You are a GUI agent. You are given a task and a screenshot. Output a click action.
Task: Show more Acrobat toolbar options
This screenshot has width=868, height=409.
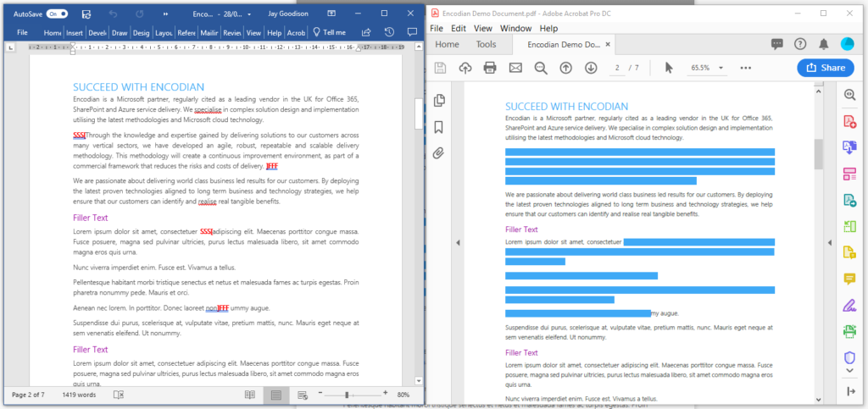click(x=746, y=68)
